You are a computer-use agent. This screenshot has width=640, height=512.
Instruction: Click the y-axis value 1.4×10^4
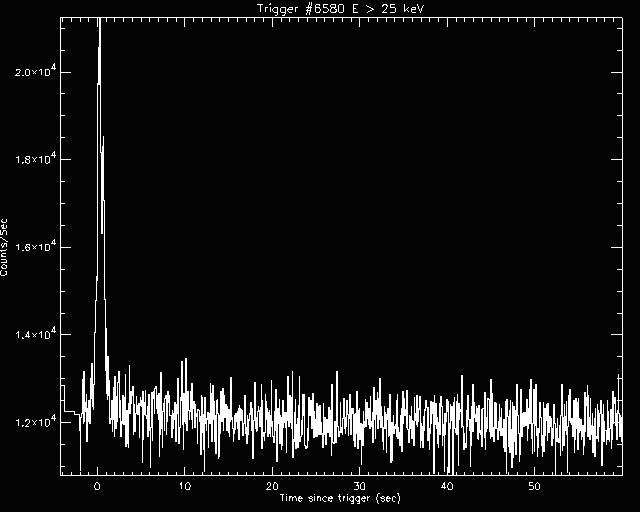click(35, 334)
